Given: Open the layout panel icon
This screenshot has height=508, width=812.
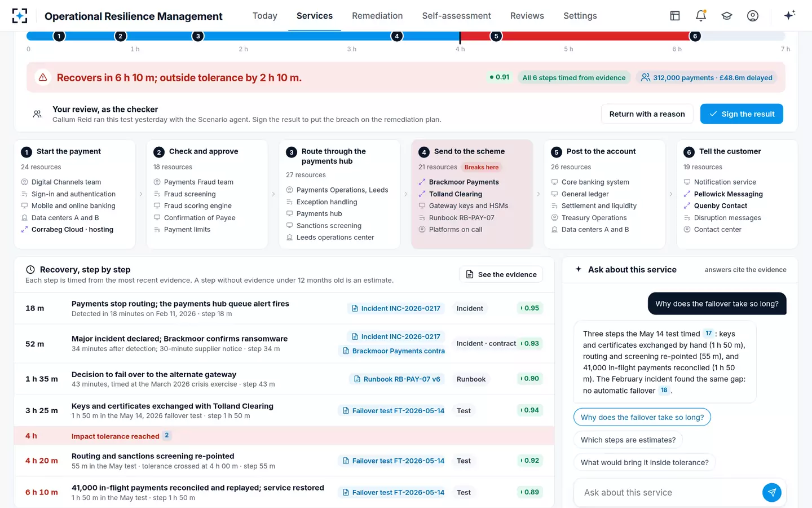Looking at the screenshot, I should click(x=675, y=16).
